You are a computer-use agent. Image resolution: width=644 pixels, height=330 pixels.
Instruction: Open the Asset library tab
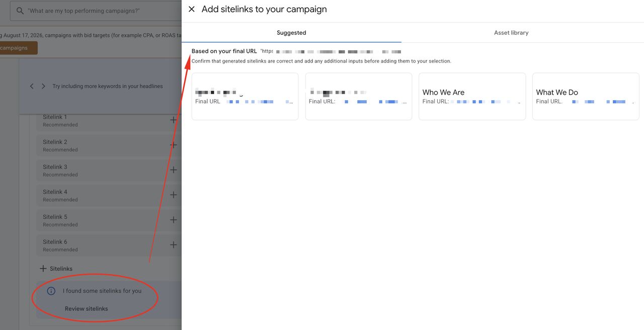511,33
